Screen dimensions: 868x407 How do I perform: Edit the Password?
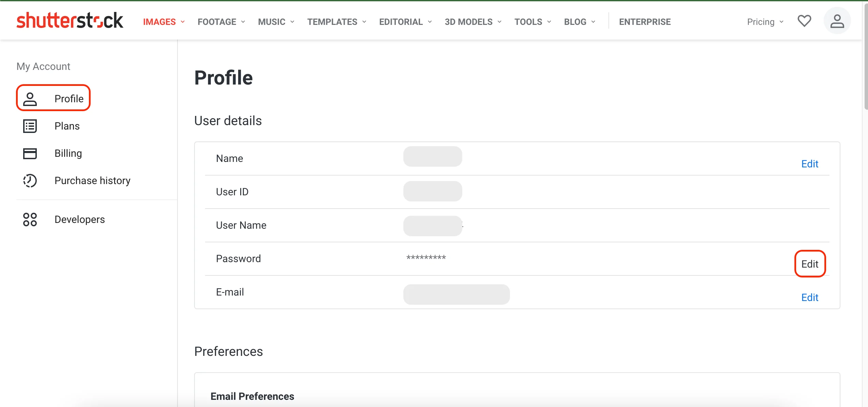(809, 264)
